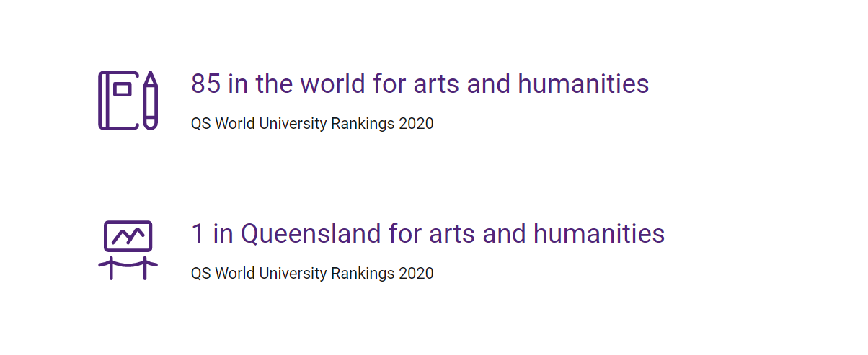Click the notebook icon beside the world ranking
The image size is (868, 355).
[118, 100]
